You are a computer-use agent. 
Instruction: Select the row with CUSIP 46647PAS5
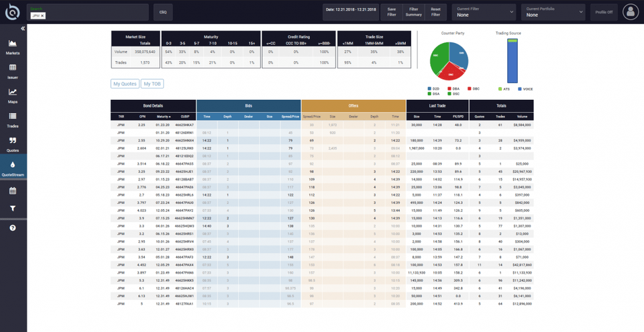[322, 164]
